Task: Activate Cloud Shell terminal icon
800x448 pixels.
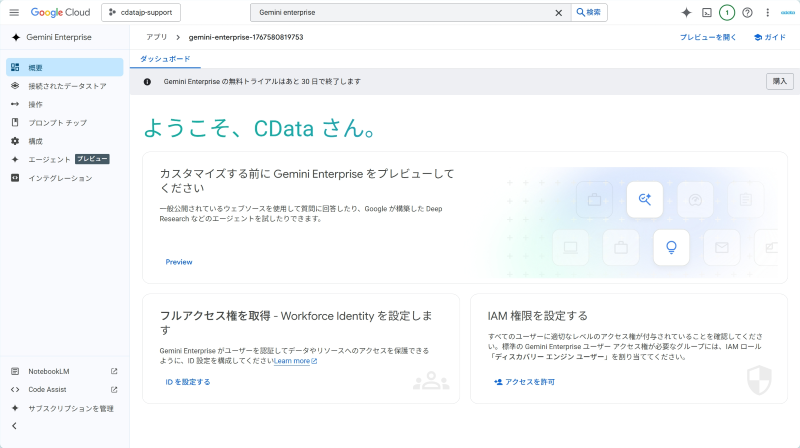Action: pyautogui.click(x=707, y=13)
